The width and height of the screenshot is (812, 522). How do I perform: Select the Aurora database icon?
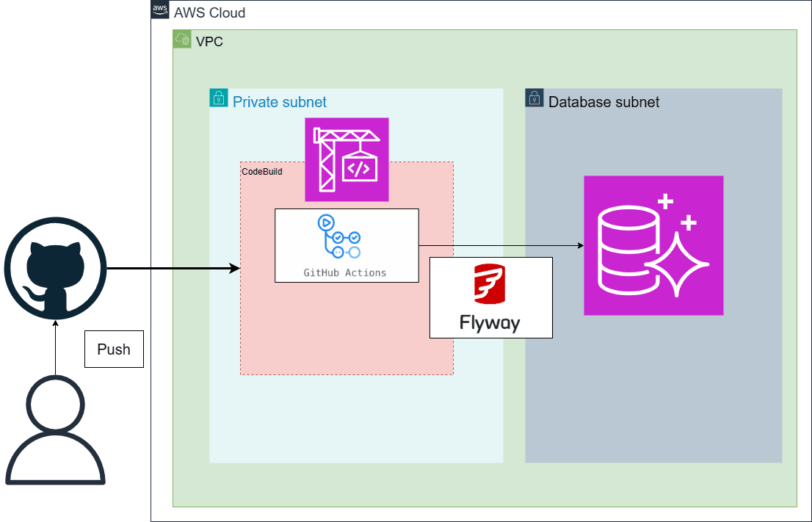(653, 245)
